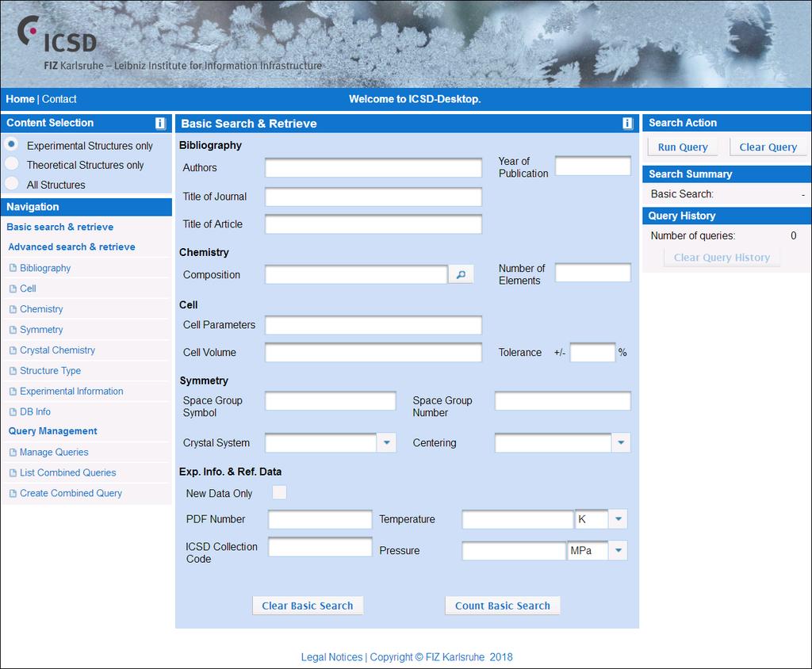
Task: Click the Symmetry page icon in Navigation
Action: coord(13,330)
